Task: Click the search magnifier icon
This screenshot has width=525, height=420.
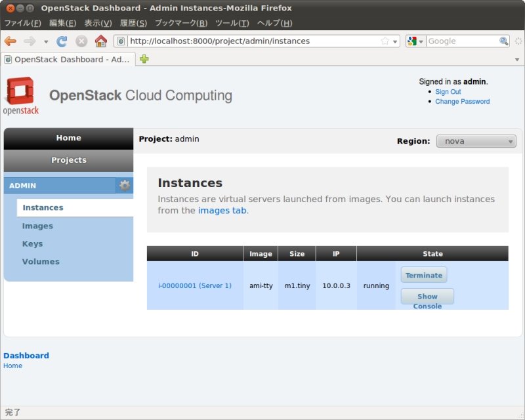Action: click(x=503, y=41)
